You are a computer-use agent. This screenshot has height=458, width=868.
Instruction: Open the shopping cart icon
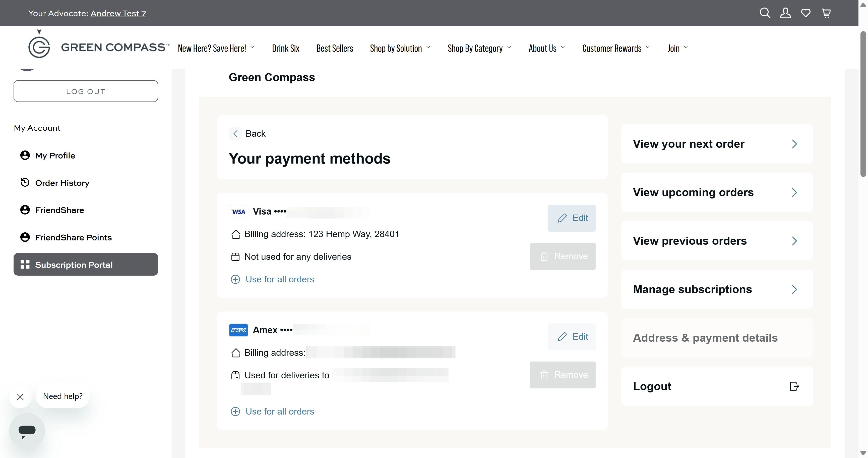coord(826,13)
